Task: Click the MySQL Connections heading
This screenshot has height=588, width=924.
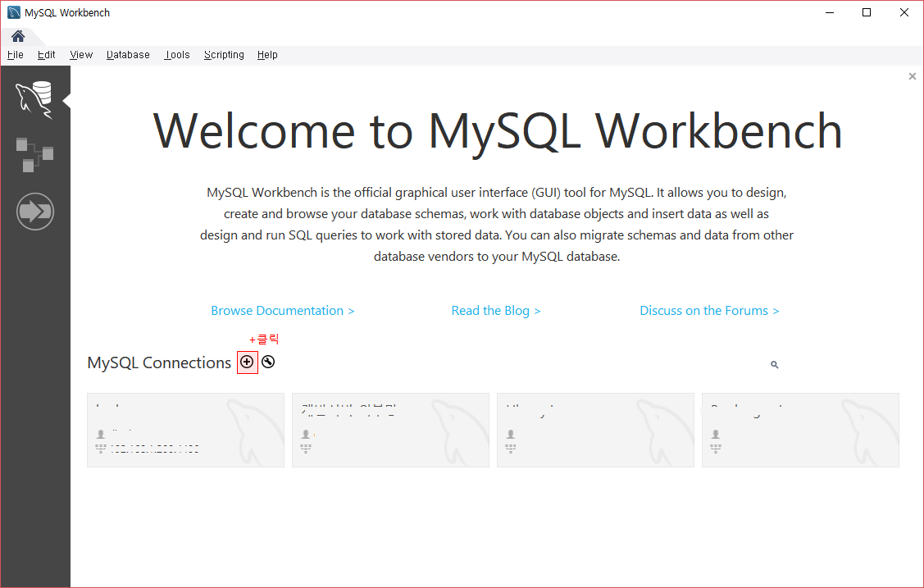Action: (159, 362)
